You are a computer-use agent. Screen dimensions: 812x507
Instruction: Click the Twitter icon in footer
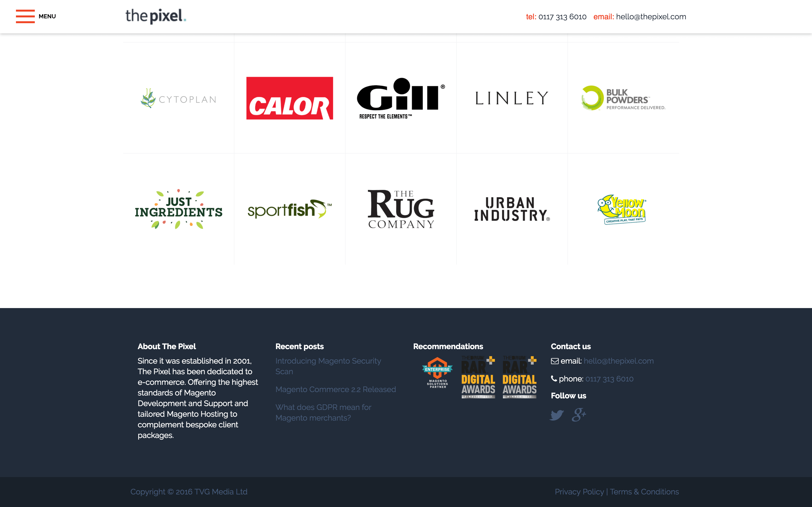tap(557, 415)
